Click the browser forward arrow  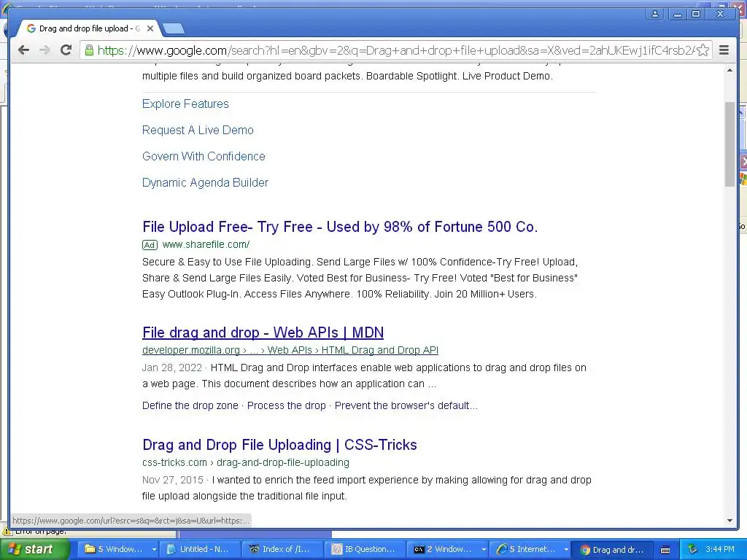44,50
